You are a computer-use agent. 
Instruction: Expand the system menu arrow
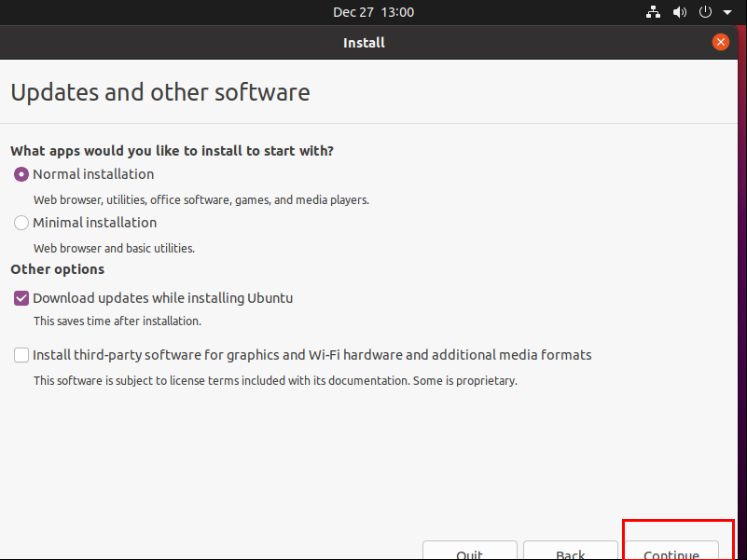[x=727, y=12]
